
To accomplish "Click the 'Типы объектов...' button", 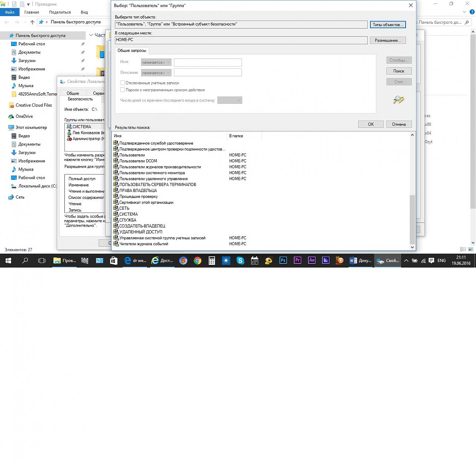I will click(388, 24).
